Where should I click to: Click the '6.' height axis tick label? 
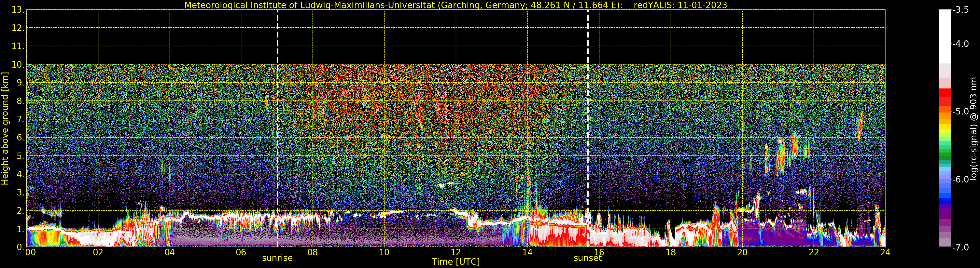click(x=20, y=138)
